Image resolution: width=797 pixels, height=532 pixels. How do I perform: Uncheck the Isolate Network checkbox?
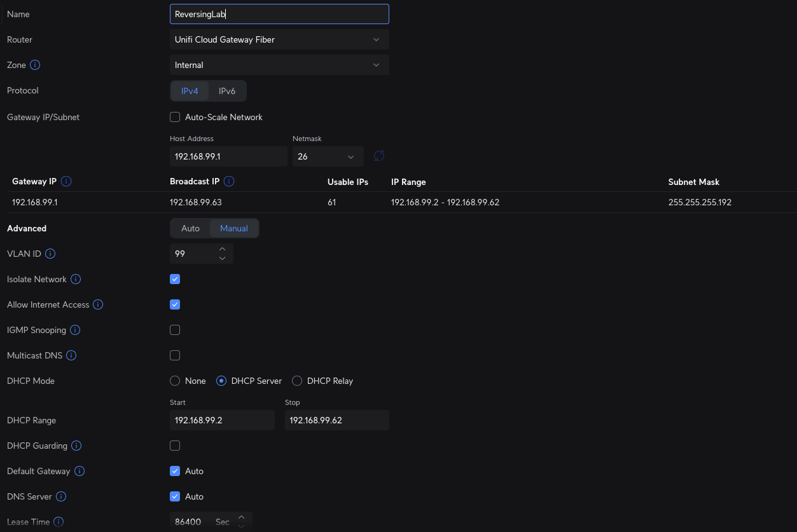pyautogui.click(x=175, y=279)
